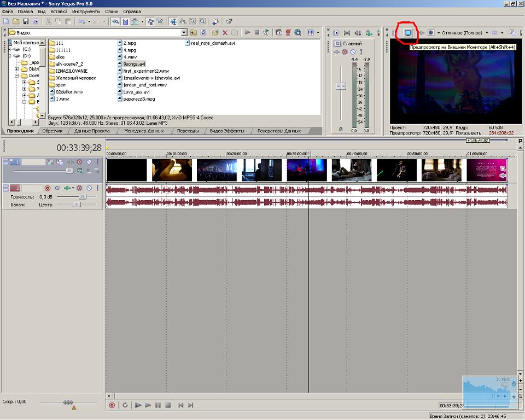Viewport: 525px width, 420px height.
Task: Open the What's This help pointer icon
Action: (x=229, y=21)
